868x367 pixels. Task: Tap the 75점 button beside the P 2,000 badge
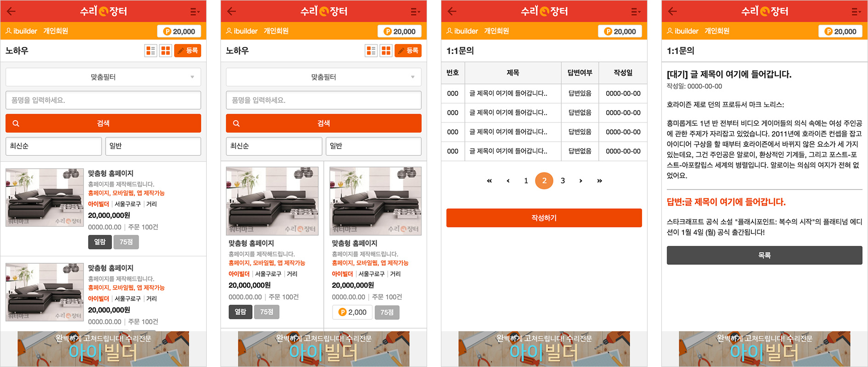click(x=387, y=312)
